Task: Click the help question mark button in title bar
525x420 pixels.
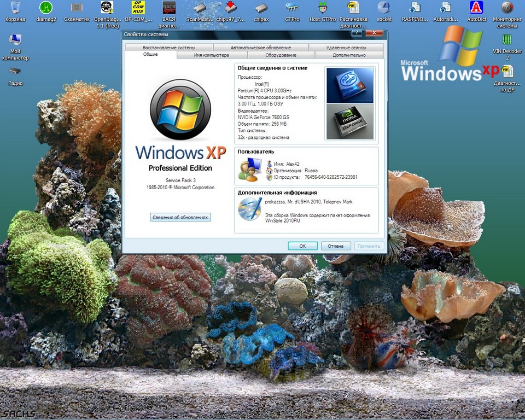Action: pyautogui.click(x=357, y=32)
